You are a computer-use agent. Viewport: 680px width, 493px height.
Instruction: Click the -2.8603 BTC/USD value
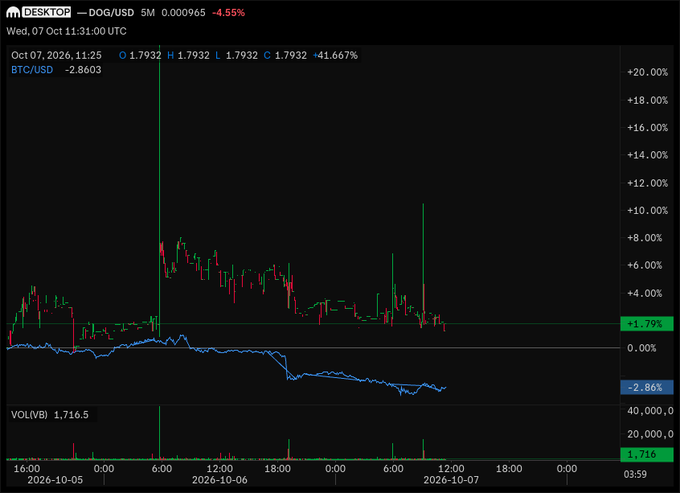pyautogui.click(x=83, y=70)
